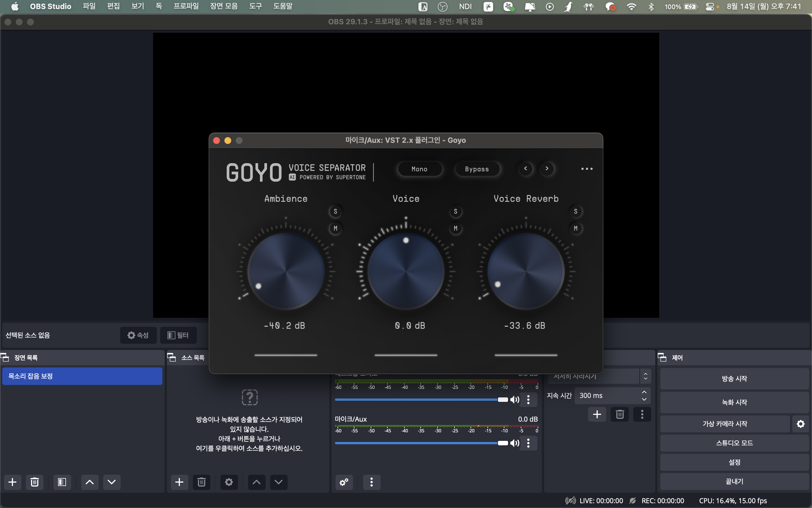Select scene 목소리 잡음 보정
Screen dimensions: 812x508
tap(82, 376)
